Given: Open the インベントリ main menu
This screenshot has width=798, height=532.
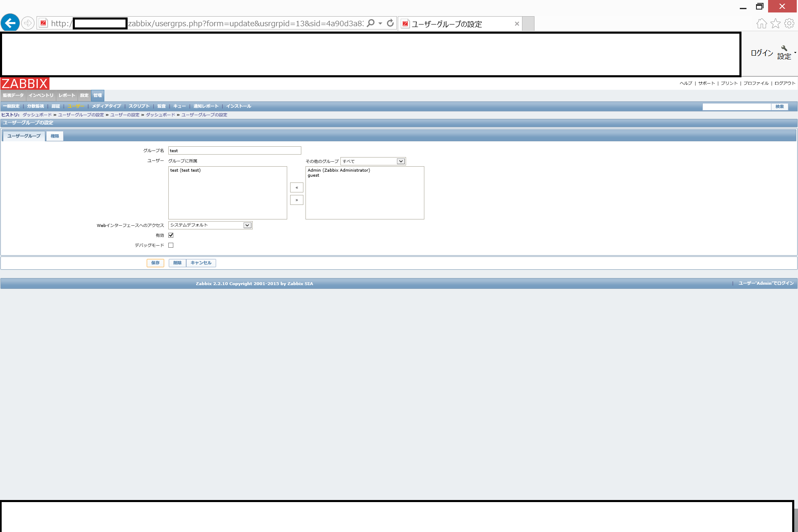Looking at the screenshot, I should [x=41, y=96].
